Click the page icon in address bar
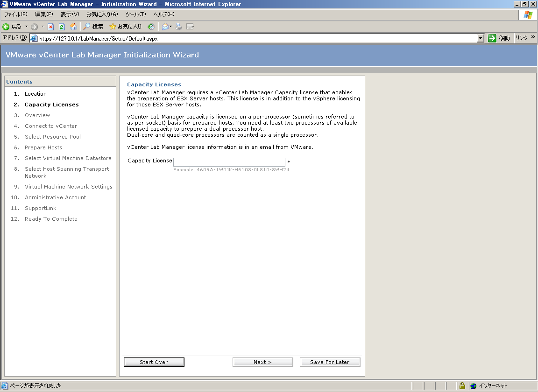Screen dimensions: 538x392 [x=34, y=38]
